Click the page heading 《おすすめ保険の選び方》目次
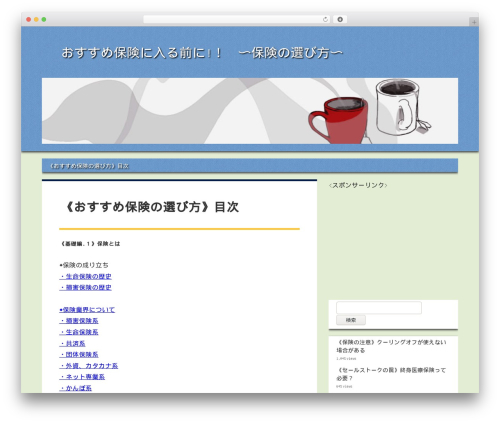Viewport: 500px width, 423px height. click(152, 207)
